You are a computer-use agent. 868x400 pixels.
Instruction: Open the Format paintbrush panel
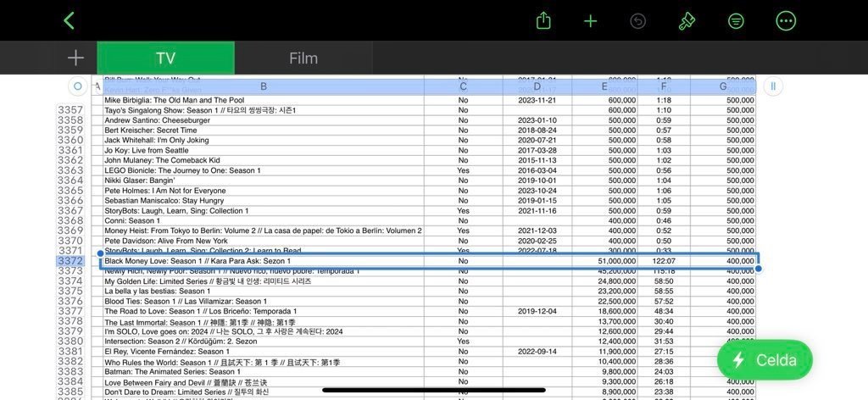[x=687, y=21]
